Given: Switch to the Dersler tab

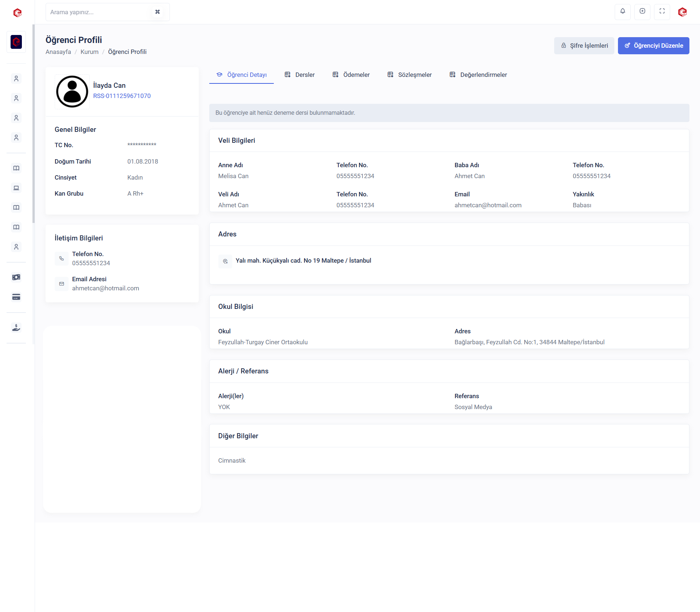Looking at the screenshot, I should [300, 75].
